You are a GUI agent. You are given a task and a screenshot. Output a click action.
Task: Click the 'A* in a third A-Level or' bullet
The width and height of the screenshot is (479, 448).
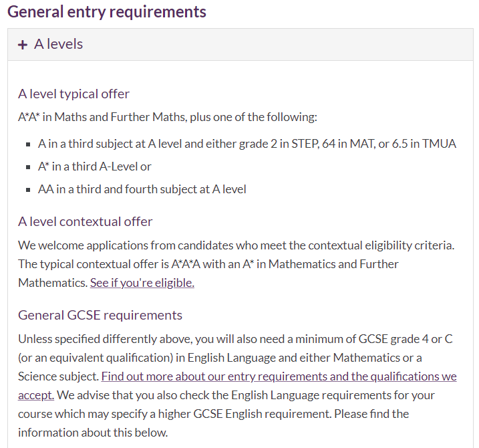pos(94,166)
